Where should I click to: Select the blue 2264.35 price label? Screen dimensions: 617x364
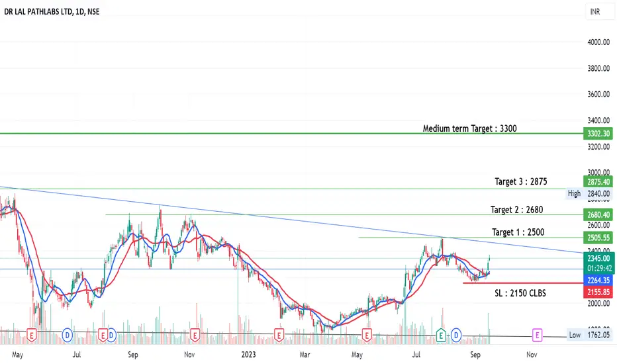coord(598,280)
